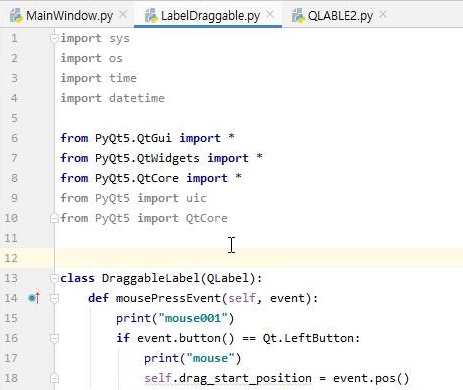463x390 pixels.
Task: Close the QLABLE2.py tab
Action: pos(383,14)
